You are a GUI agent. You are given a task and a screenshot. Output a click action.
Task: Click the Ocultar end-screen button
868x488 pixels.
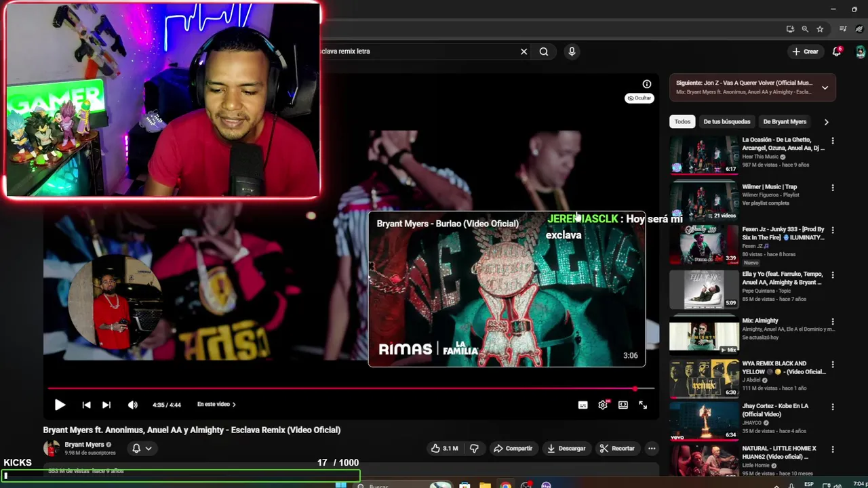[639, 98]
